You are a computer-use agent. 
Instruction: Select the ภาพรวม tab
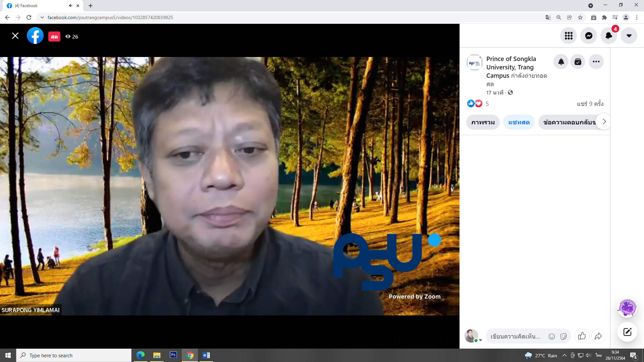483,122
